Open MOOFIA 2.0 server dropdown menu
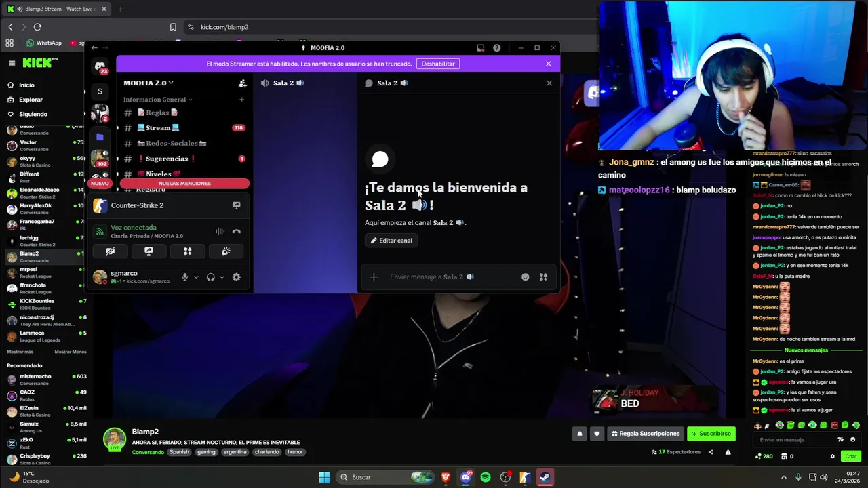The width and height of the screenshot is (868, 488). pos(149,83)
